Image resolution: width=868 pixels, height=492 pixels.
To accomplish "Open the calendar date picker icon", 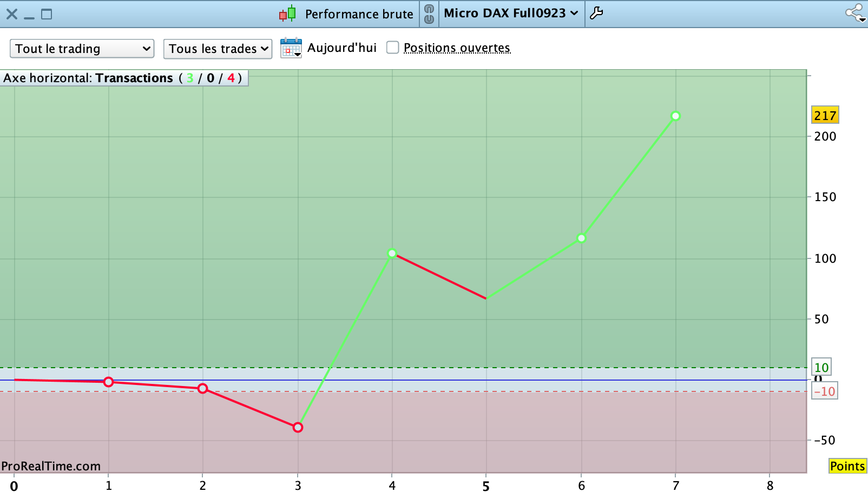I will [291, 48].
